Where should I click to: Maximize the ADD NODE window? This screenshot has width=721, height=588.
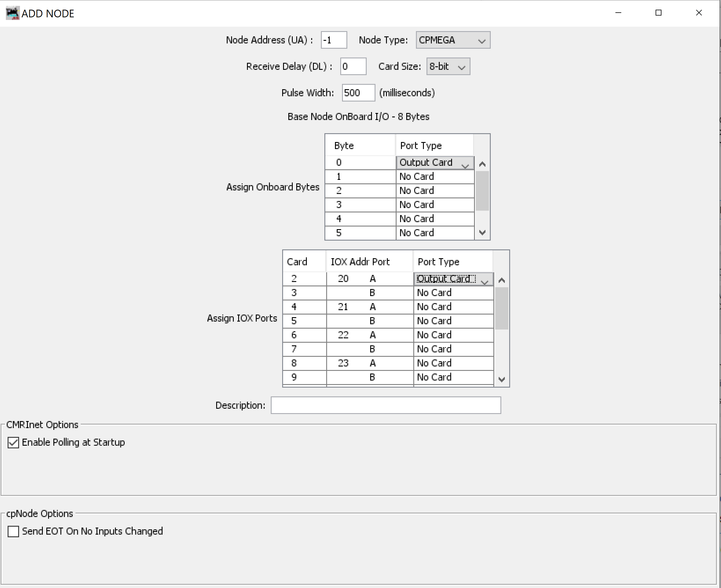click(658, 13)
